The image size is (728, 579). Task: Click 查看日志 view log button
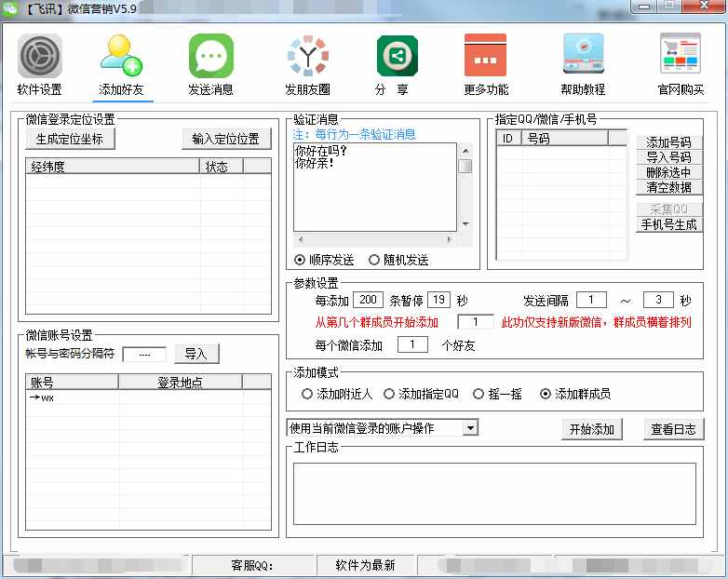point(673,429)
